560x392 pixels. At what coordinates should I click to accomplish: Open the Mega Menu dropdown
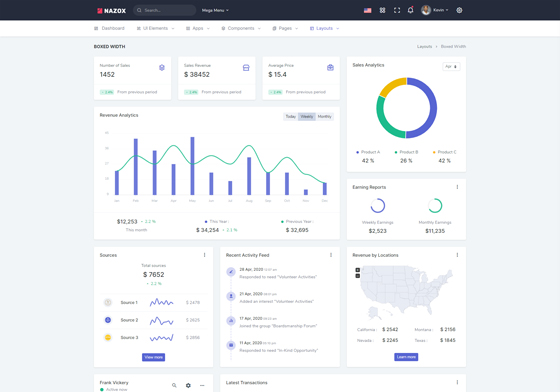(215, 10)
